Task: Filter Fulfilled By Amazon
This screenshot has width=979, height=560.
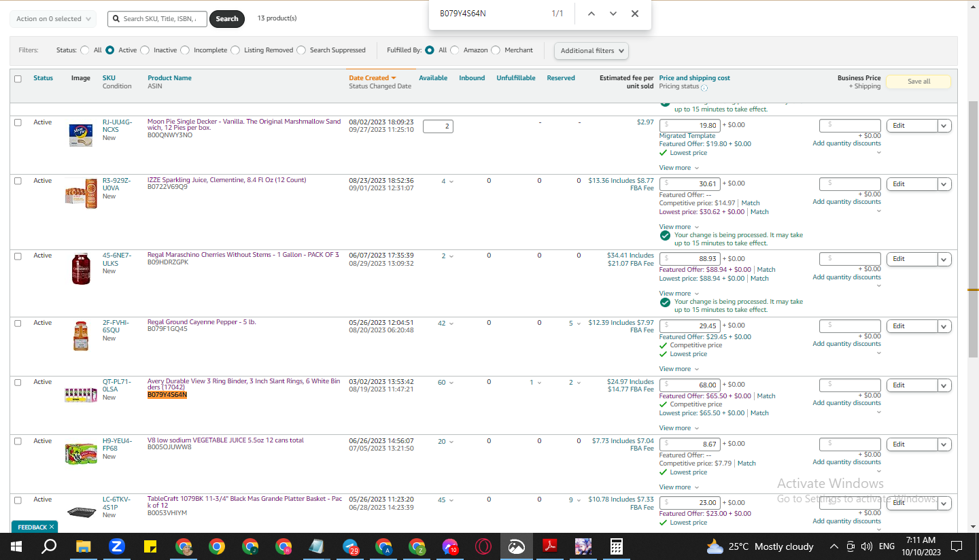Action: click(455, 50)
